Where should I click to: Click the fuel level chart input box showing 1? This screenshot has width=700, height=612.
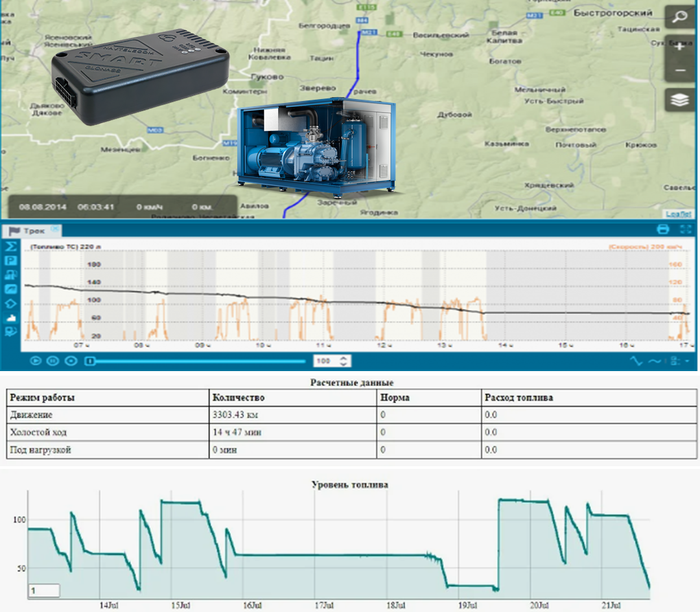43,591
